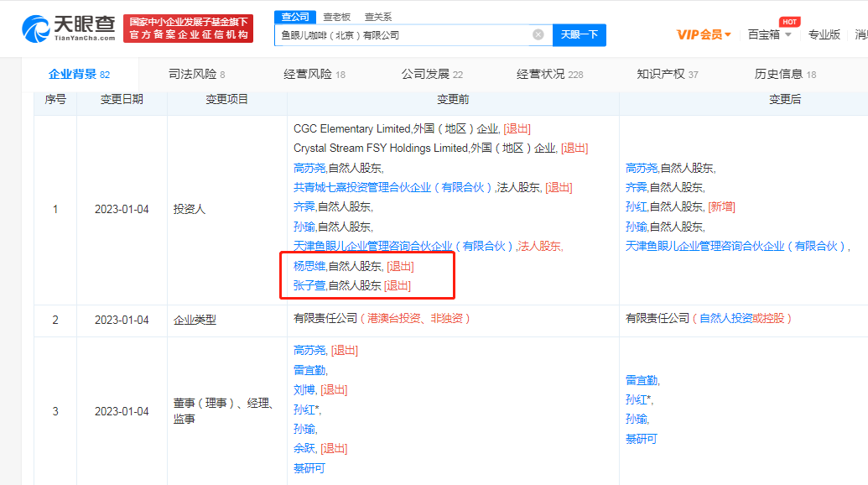Screen dimensions: 868x485
Task: Select the 查公司 search tab
Action: tap(295, 17)
